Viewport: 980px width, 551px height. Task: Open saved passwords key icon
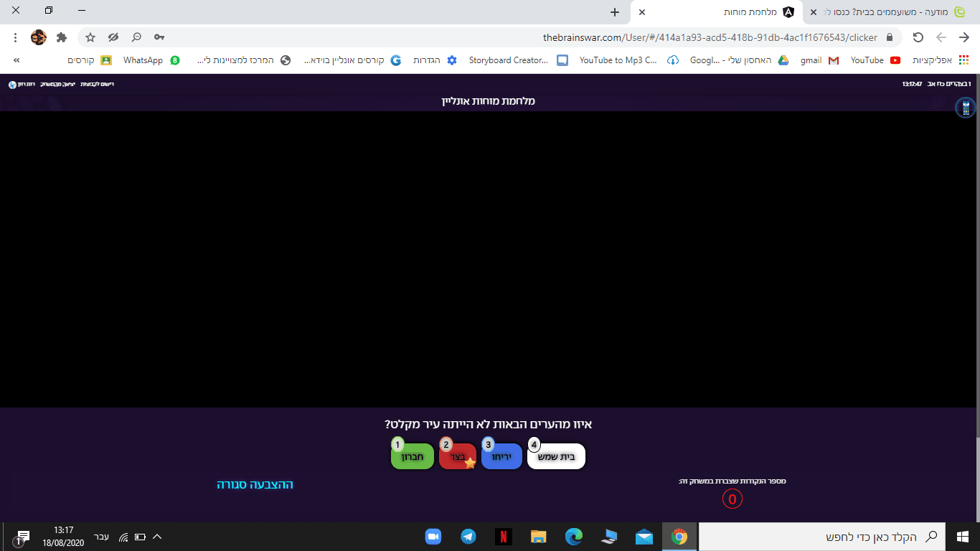pos(159,37)
